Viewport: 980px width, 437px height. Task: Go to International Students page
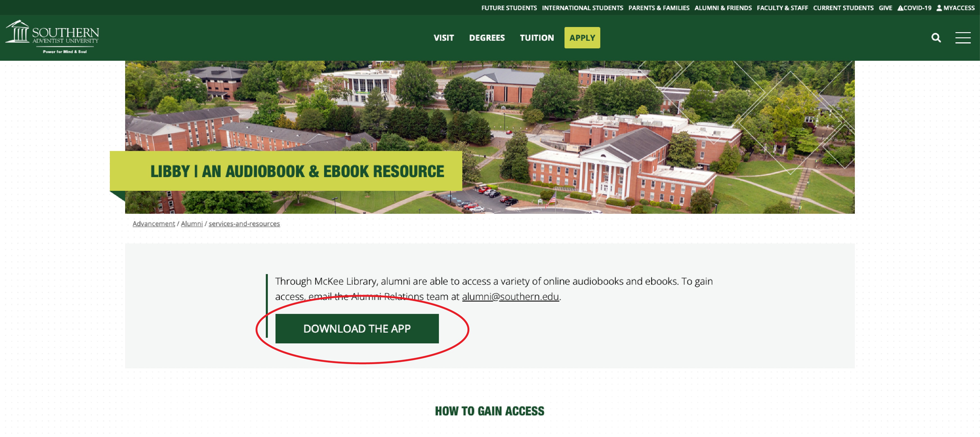(x=582, y=8)
